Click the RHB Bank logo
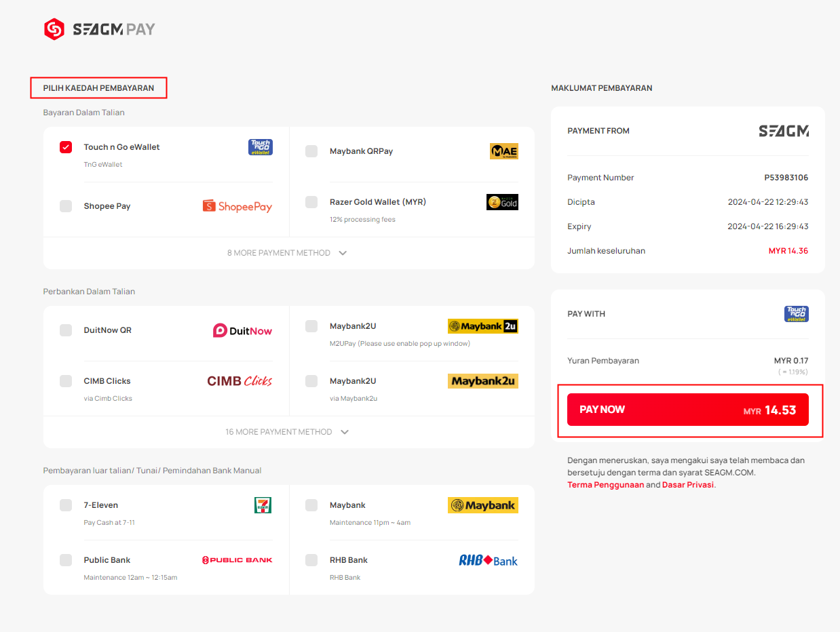Image resolution: width=840 pixels, height=632 pixels. pos(489,561)
